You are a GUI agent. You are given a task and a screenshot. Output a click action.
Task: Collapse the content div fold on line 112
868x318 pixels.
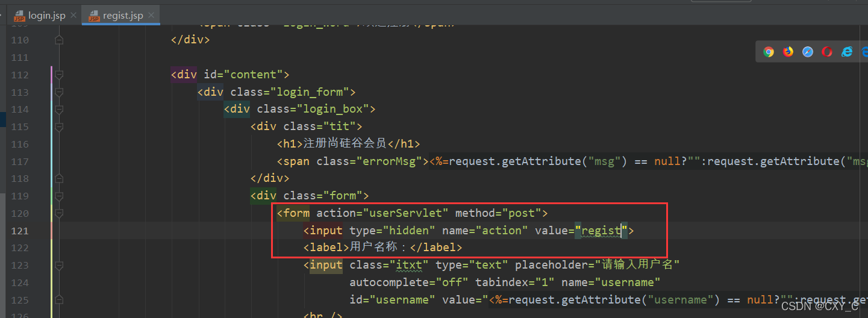click(x=59, y=75)
